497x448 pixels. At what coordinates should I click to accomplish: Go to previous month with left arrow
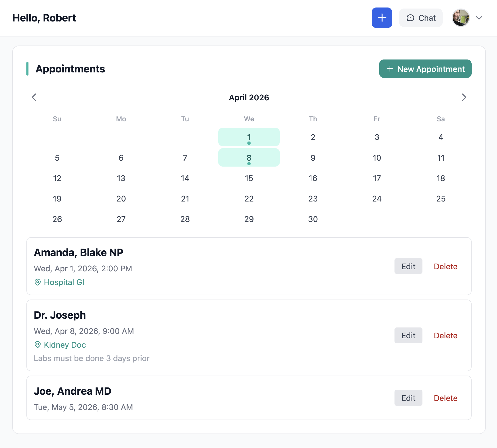[34, 97]
